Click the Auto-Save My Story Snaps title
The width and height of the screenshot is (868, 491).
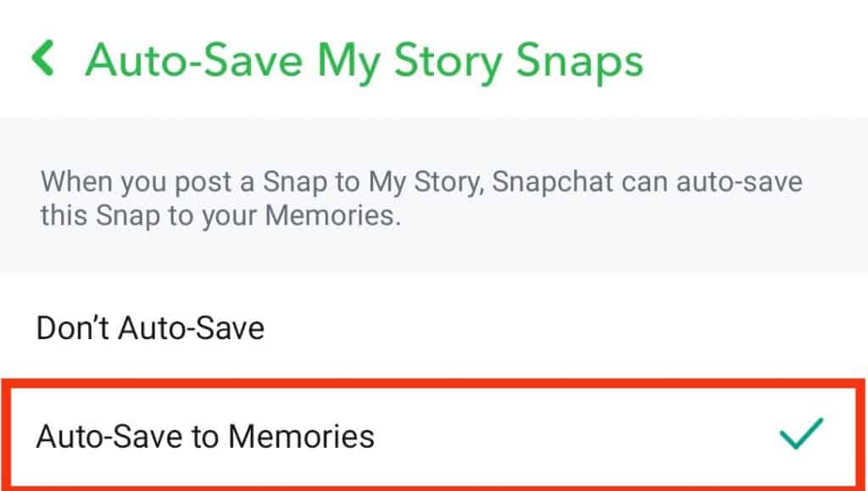click(x=364, y=58)
